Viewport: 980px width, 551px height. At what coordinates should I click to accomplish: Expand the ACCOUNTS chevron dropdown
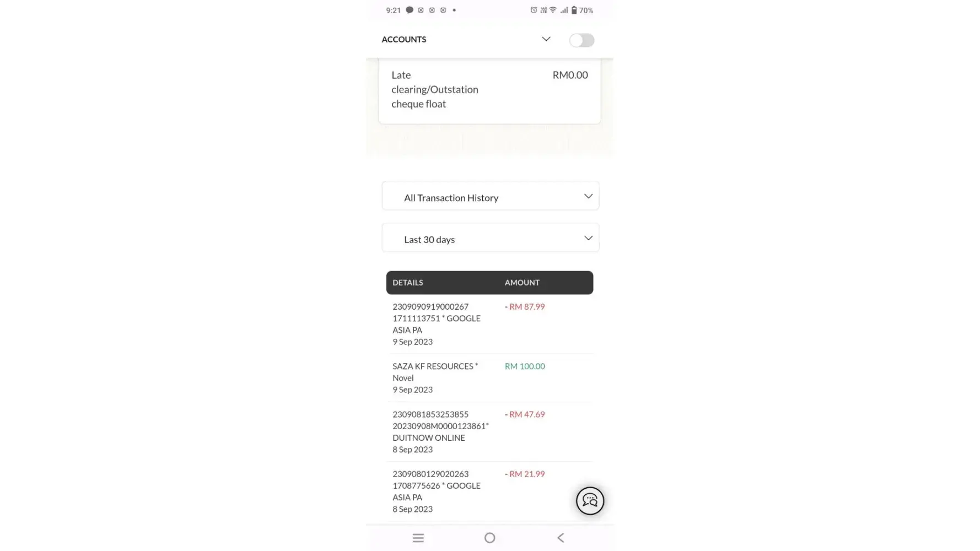pos(546,39)
